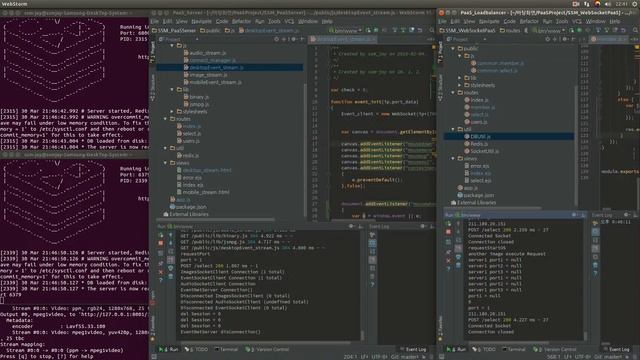Expand the lib folder in LoadBalancer tree
Screen dimensions: 640x360
(x=460, y=78)
